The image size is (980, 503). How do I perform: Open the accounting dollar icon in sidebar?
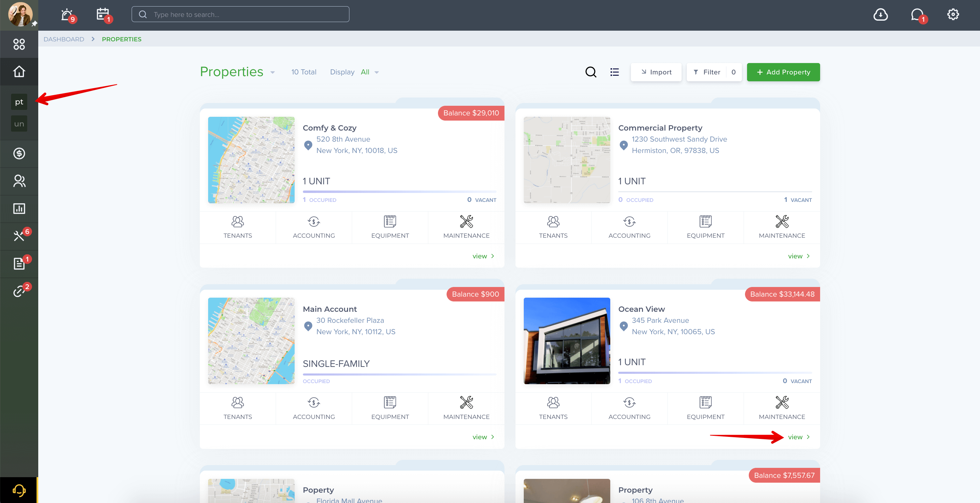pyautogui.click(x=19, y=154)
